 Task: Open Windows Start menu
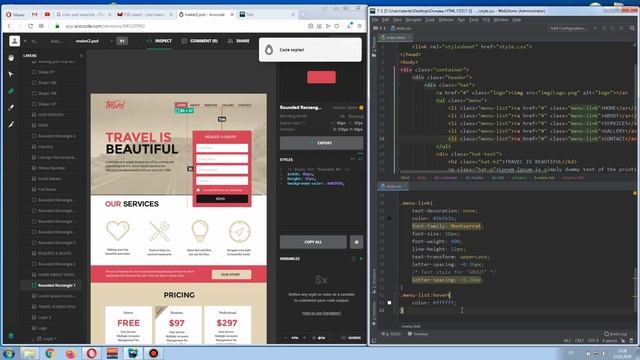pos(9,353)
